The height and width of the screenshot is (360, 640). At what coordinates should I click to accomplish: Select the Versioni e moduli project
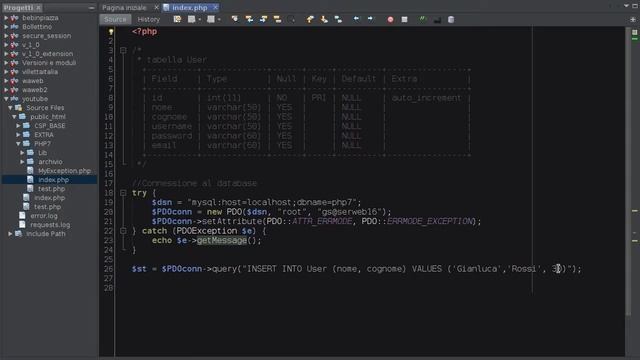coord(49,63)
